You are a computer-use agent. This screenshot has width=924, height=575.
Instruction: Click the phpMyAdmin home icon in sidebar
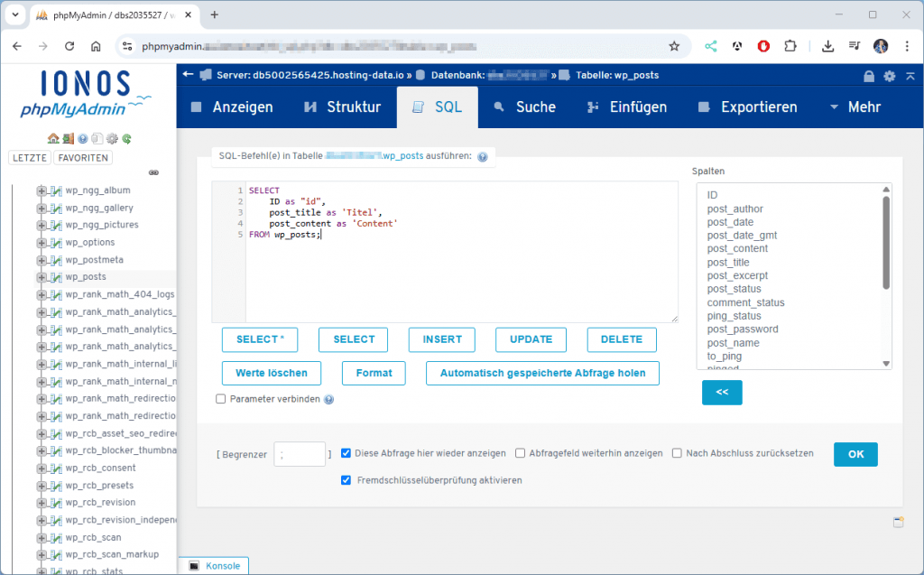coord(52,138)
